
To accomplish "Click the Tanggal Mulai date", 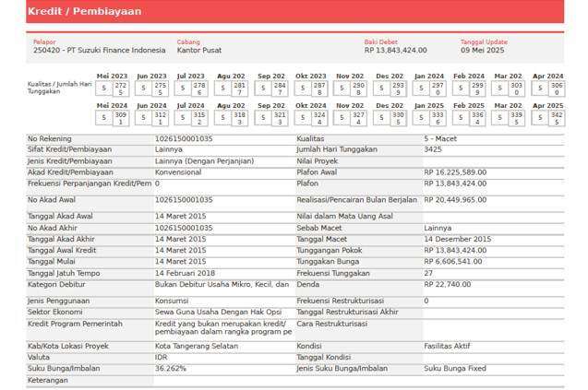I will pyautogui.click(x=180, y=262).
